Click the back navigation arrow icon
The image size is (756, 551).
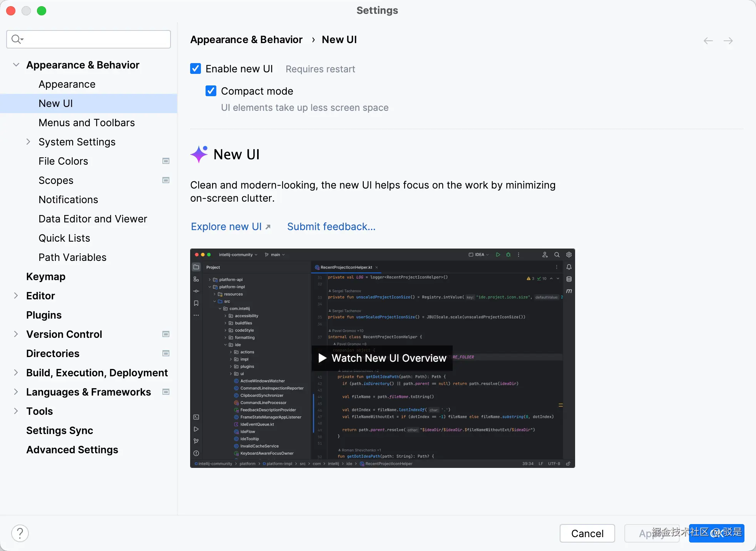708,41
